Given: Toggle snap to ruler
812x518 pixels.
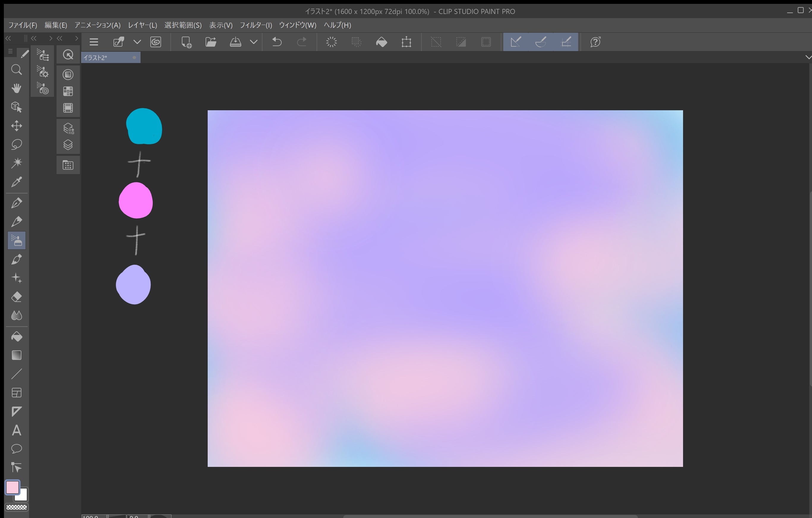Looking at the screenshot, I should coord(515,42).
